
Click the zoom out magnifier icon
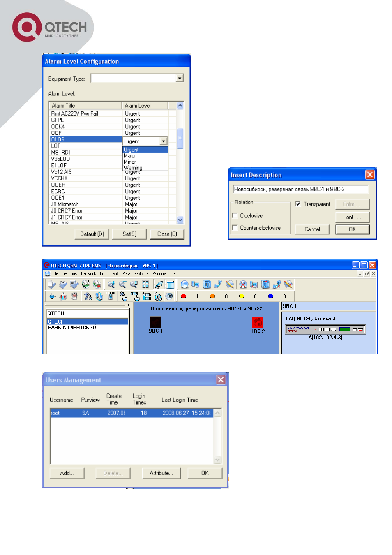click(x=122, y=284)
